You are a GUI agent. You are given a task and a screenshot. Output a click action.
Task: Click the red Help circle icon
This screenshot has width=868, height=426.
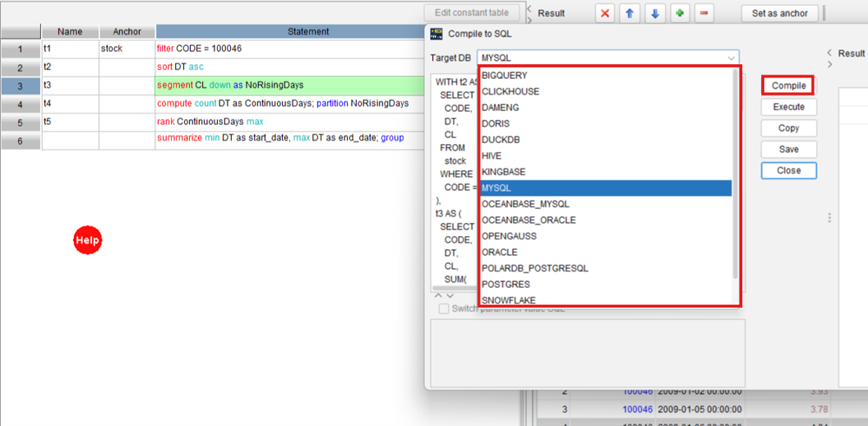(x=87, y=240)
